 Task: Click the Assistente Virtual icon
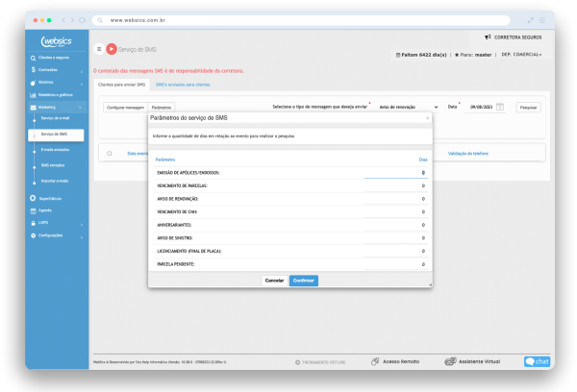tap(450, 361)
